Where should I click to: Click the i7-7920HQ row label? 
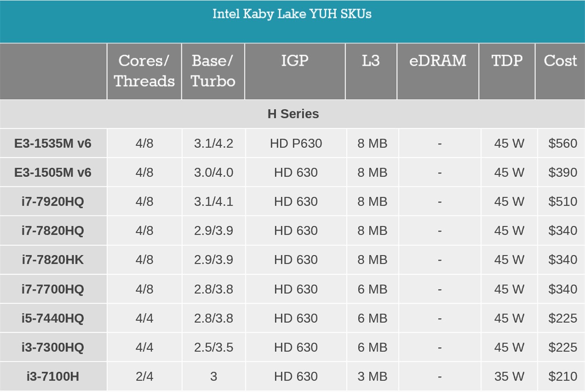53,201
